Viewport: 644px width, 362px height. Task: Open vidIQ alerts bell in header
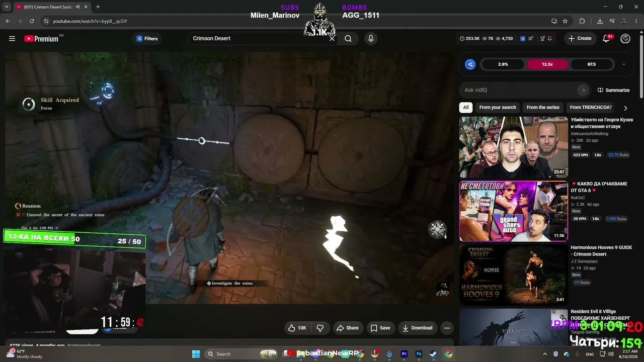[x=550, y=39]
